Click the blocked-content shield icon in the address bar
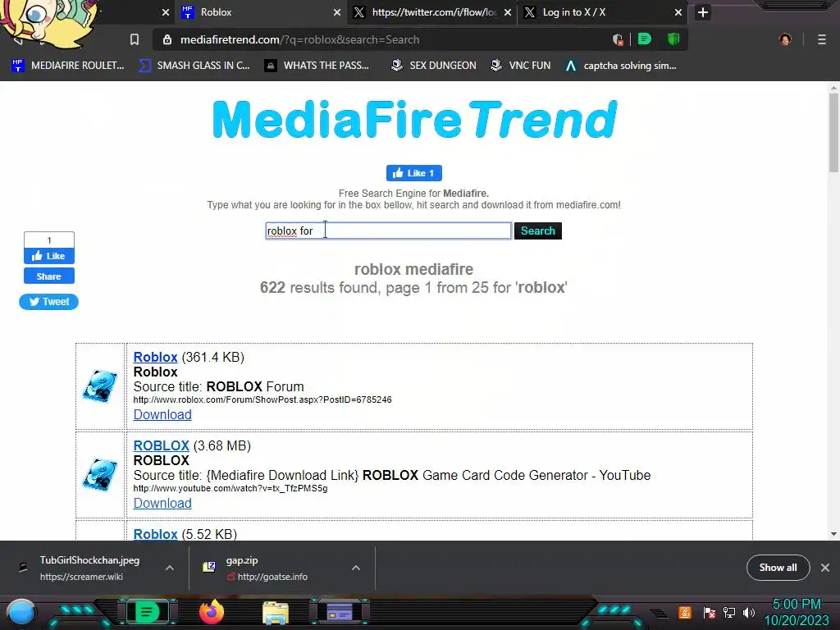This screenshot has height=630, width=840. 617,39
